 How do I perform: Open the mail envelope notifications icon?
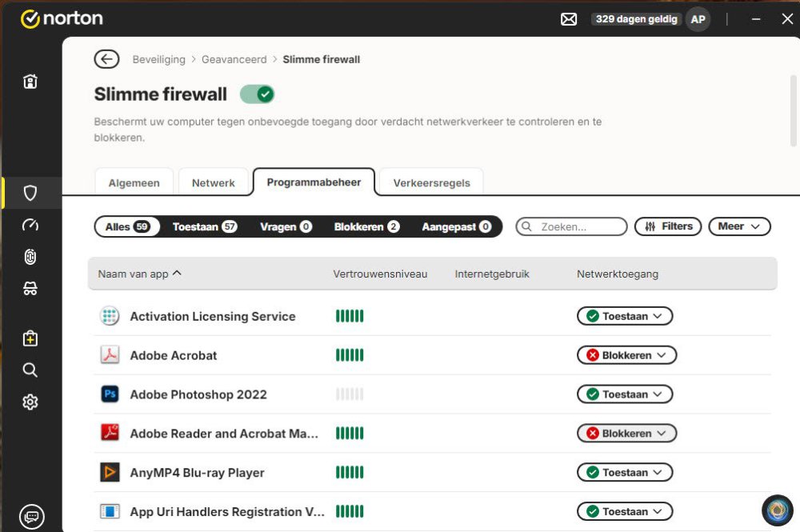tap(569, 19)
